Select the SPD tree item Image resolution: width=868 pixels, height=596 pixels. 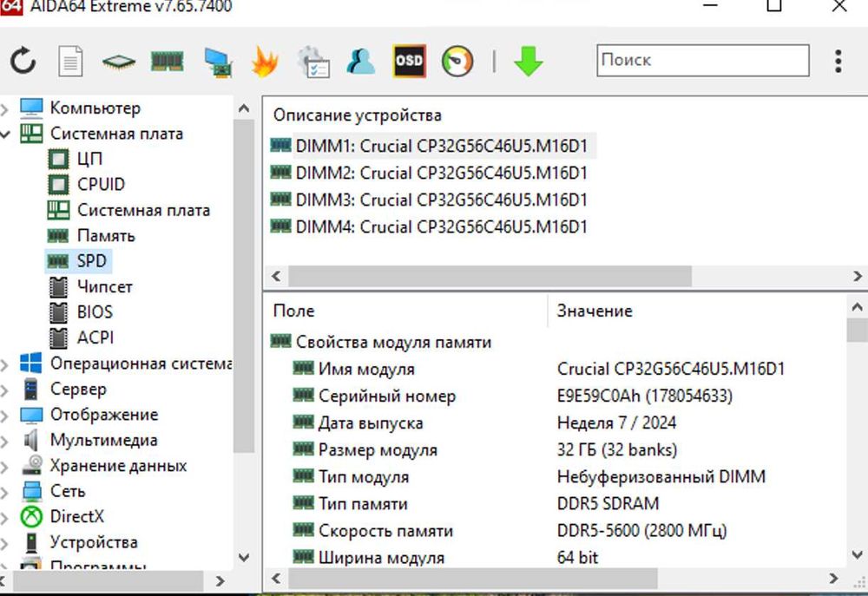(x=91, y=260)
